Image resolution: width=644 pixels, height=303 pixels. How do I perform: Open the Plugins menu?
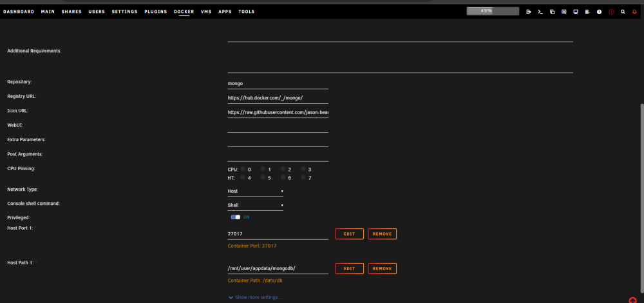coord(156,12)
